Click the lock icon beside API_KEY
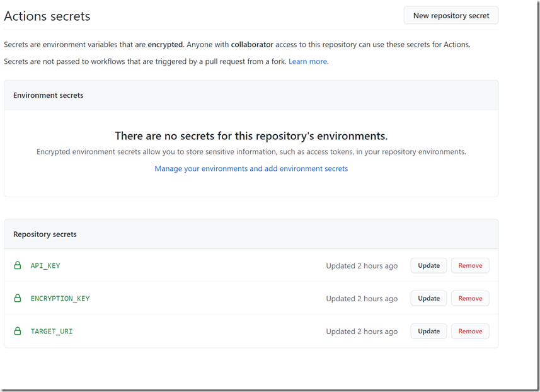This screenshot has width=540, height=392. point(18,265)
